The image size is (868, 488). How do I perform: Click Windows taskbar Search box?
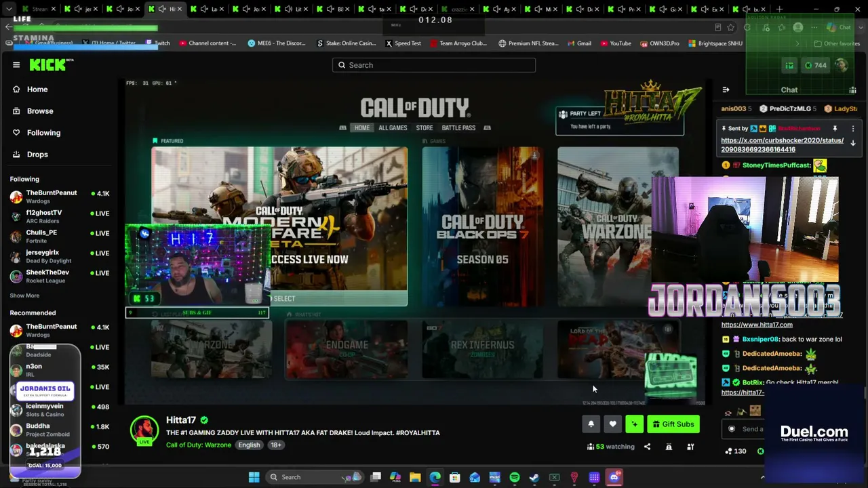pyautogui.click(x=314, y=477)
